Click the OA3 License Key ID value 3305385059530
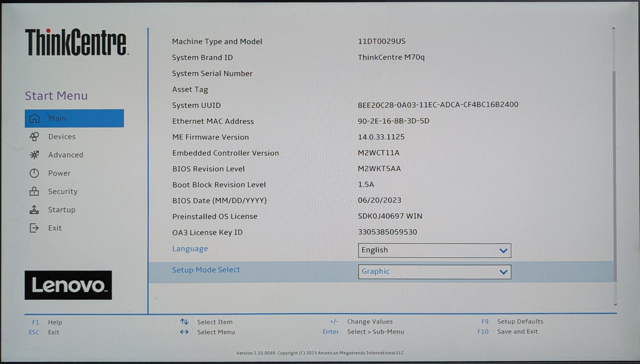This screenshot has height=364, width=640. [388, 232]
